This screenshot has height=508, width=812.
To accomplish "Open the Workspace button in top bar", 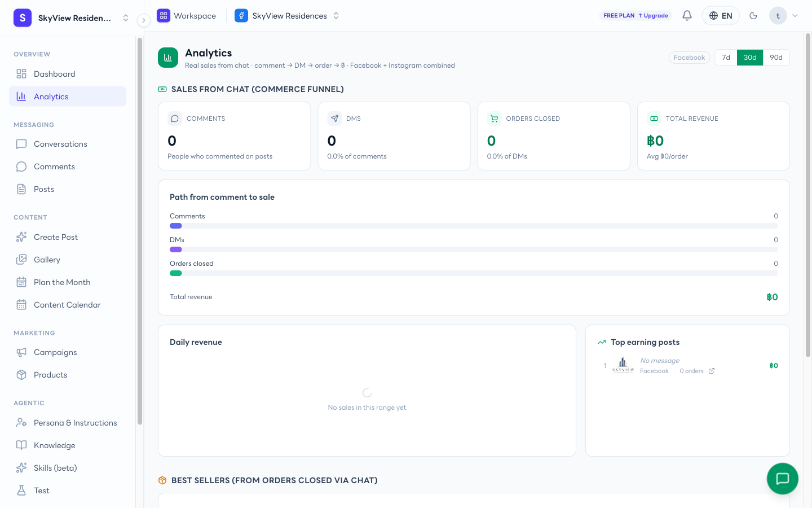I will click(187, 16).
